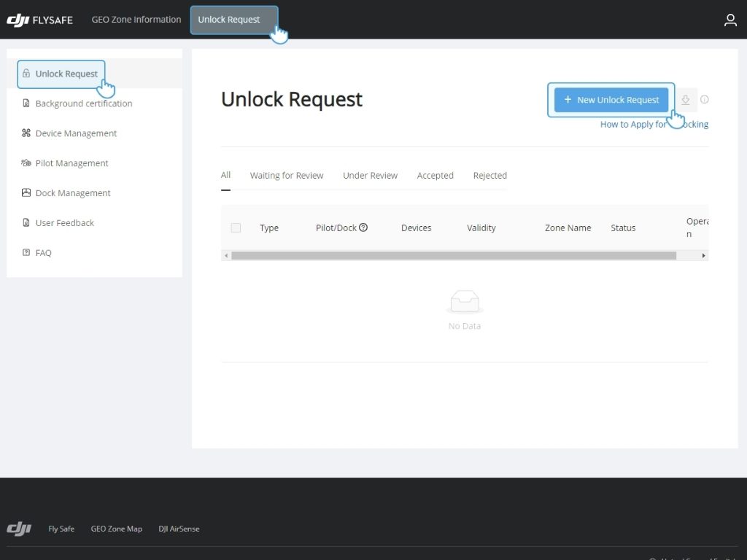The image size is (747, 560).
Task: Switch to the Waiting for Review tab
Action: tap(287, 176)
